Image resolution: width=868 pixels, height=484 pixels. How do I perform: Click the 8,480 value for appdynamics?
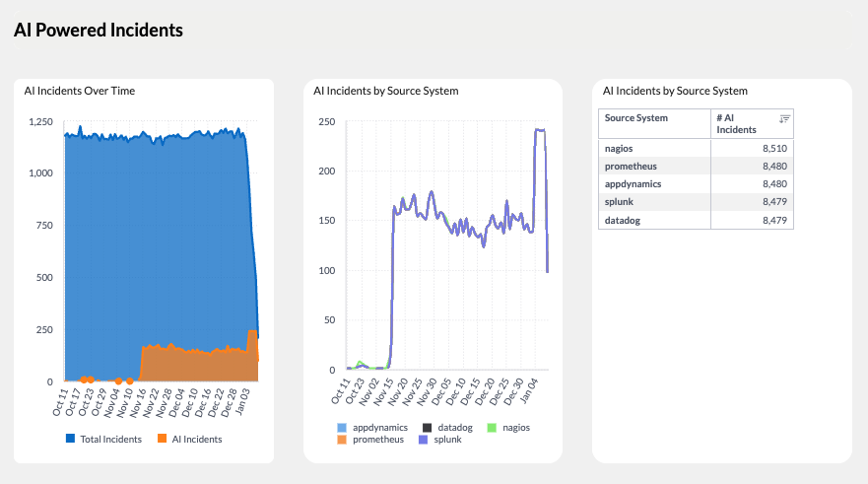pos(774,184)
